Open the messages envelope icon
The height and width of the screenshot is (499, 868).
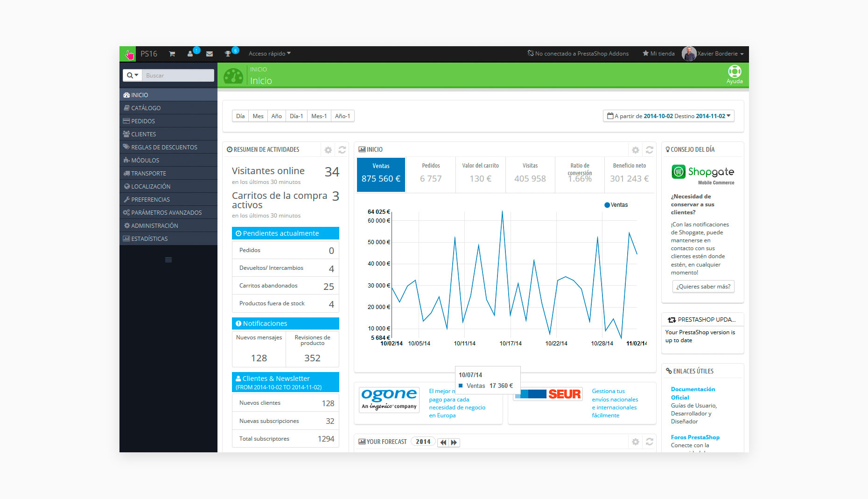[x=210, y=54]
